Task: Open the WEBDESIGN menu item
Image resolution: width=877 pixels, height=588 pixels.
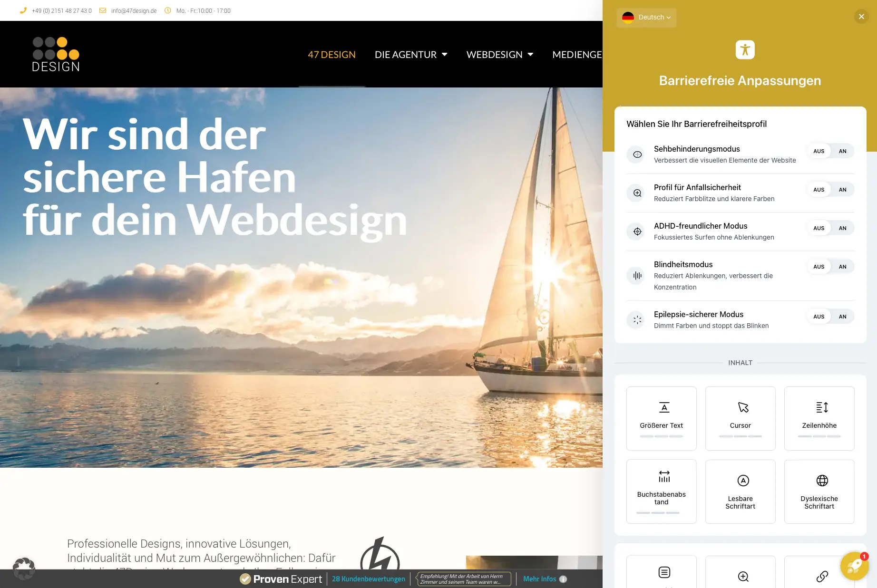Action: tap(495, 55)
